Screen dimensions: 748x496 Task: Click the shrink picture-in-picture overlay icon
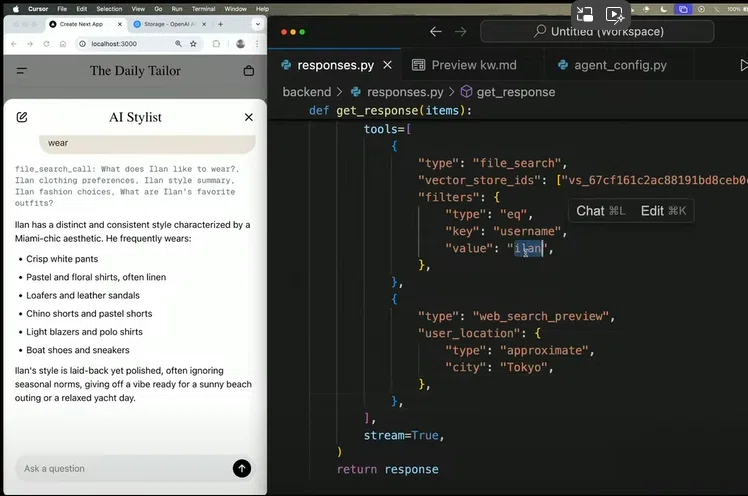click(x=585, y=14)
